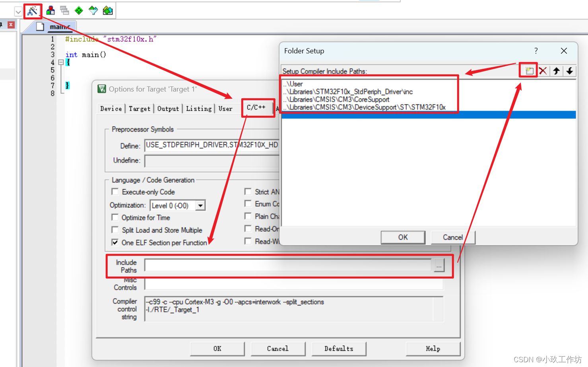This screenshot has width=588, height=367.
Task: Open Folder Setup help question mark
Action: (536, 51)
